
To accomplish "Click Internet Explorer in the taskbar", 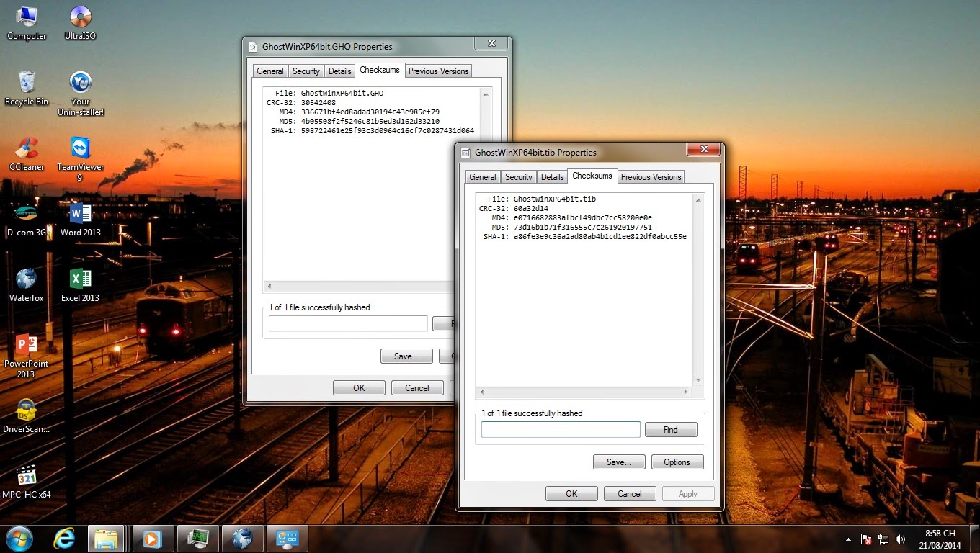I will 64,539.
